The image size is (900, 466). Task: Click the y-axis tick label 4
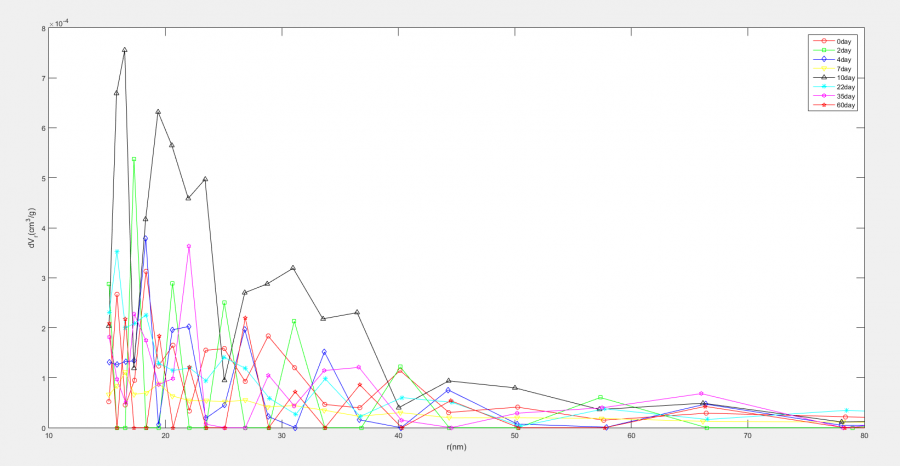[44, 228]
